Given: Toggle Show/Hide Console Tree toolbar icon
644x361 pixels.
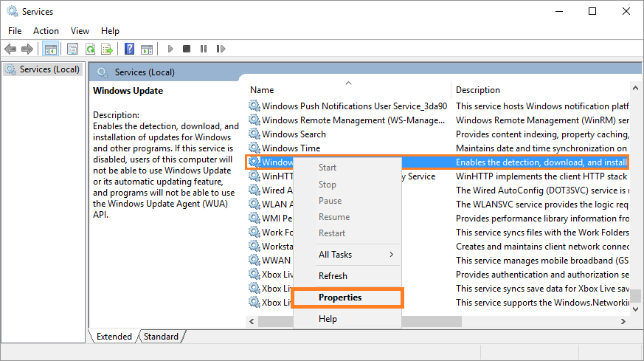Looking at the screenshot, I should click(50, 49).
